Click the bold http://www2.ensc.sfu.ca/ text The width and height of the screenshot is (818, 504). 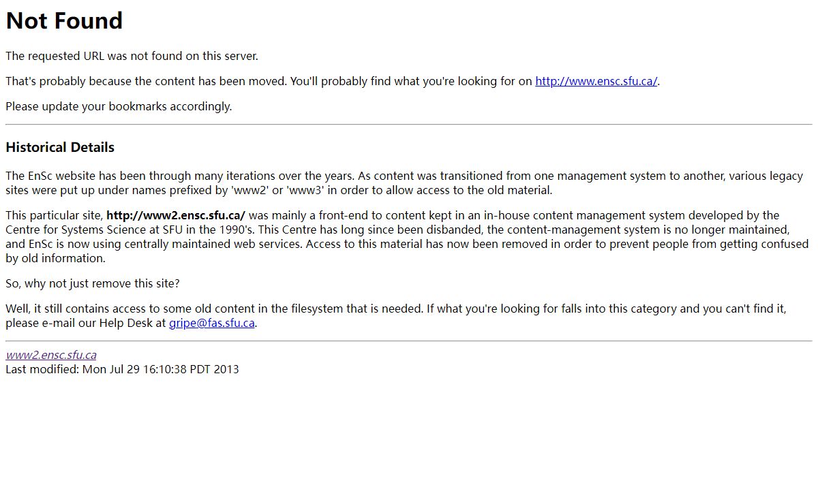click(176, 215)
